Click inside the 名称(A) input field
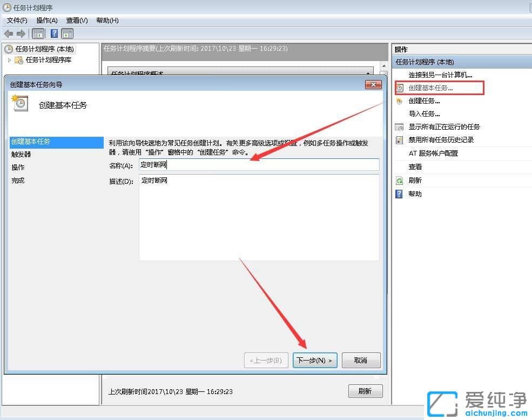This screenshot has height=420, width=532. click(x=259, y=164)
